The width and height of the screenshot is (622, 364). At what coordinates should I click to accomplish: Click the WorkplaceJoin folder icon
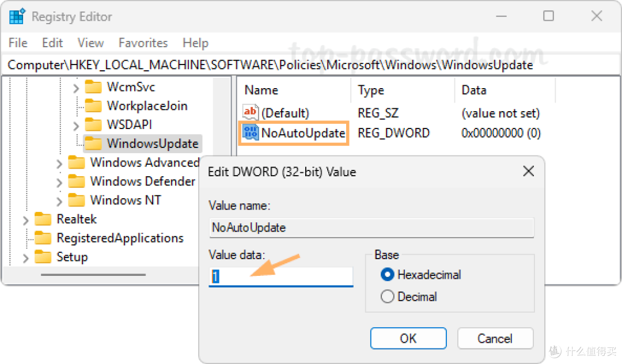[94, 106]
